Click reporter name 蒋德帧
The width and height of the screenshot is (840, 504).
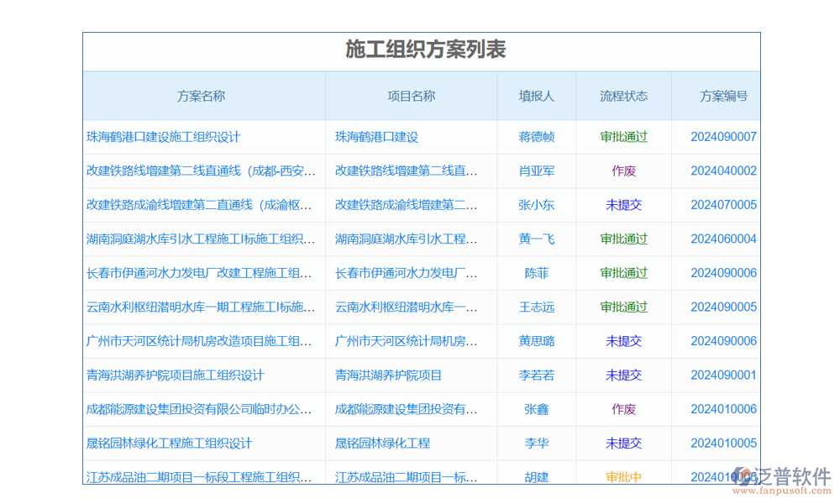pyautogui.click(x=536, y=137)
